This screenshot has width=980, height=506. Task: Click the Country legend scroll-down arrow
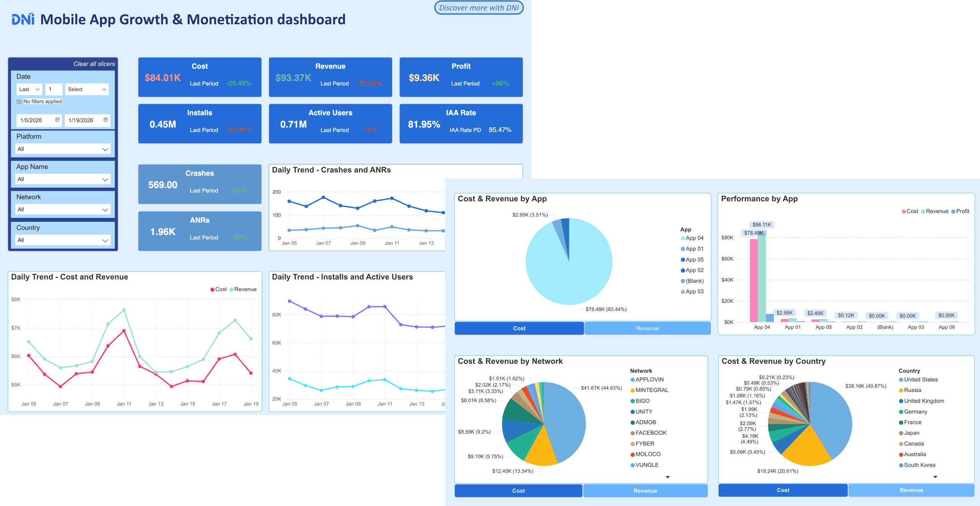pyautogui.click(x=935, y=477)
